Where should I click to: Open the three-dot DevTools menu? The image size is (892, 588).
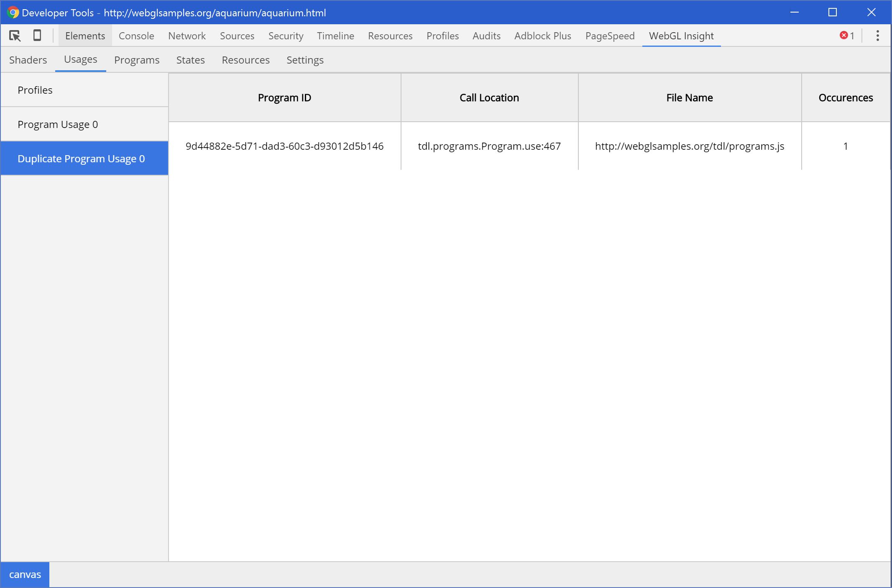877,36
